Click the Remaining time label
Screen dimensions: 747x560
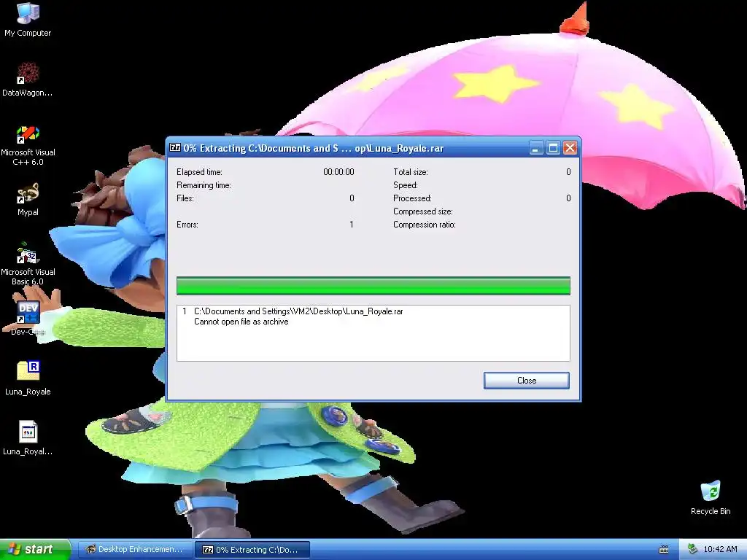[204, 185]
